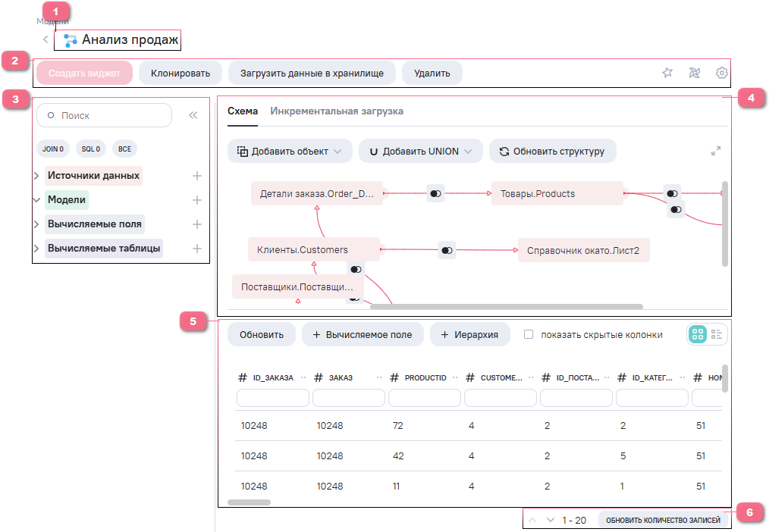Click PRODUCTID cell with value 72
This screenshot has height=532, width=769.
point(397,426)
